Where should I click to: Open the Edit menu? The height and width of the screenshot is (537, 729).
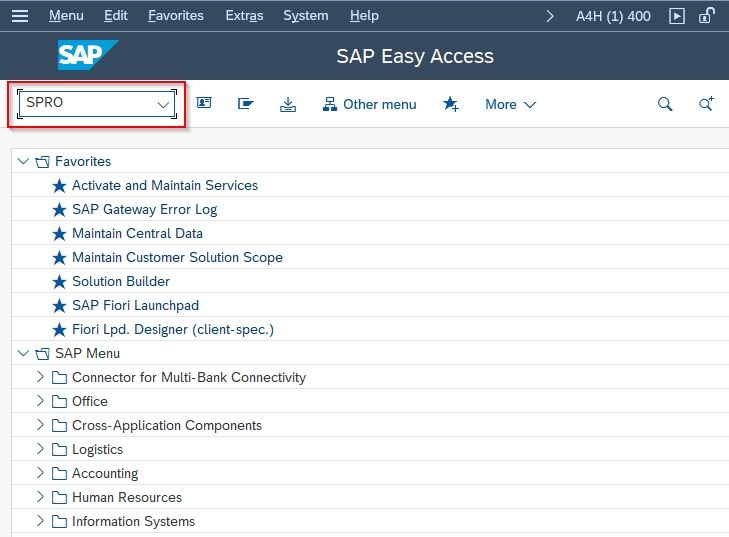click(x=116, y=16)
